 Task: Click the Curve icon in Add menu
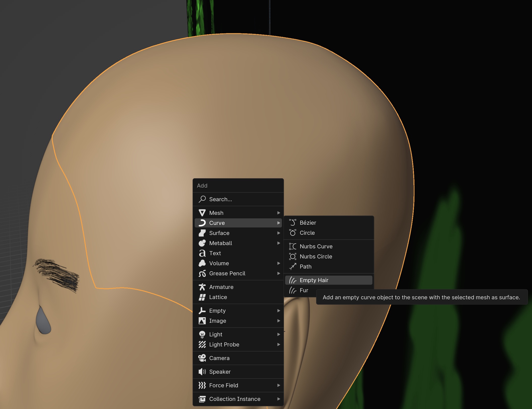[202, 223]
